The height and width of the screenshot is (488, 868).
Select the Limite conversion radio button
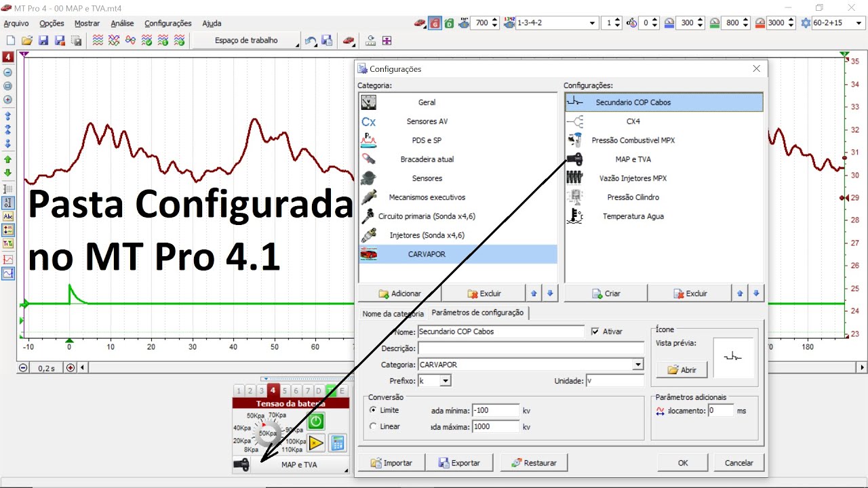pyautogui.click(x=373, y=410)
